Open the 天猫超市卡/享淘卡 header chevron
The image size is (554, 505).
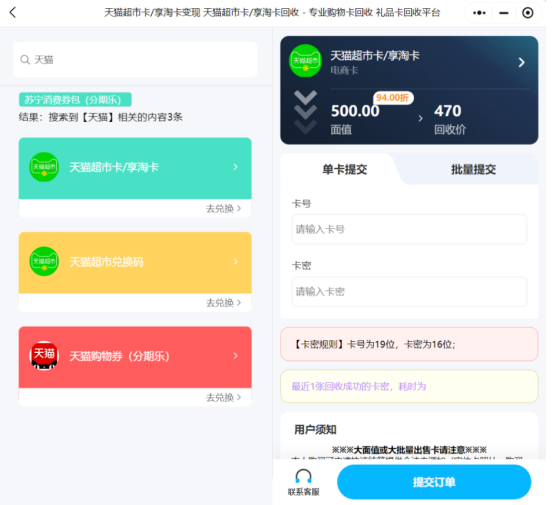click(x=521, y=63)
